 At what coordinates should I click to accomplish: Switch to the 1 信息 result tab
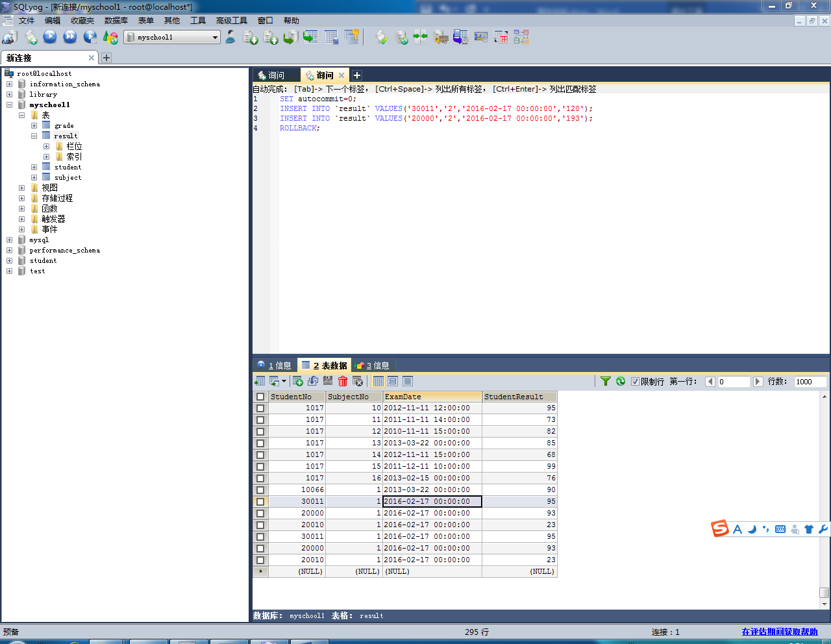pyautogui.click(x=275, y=365)
